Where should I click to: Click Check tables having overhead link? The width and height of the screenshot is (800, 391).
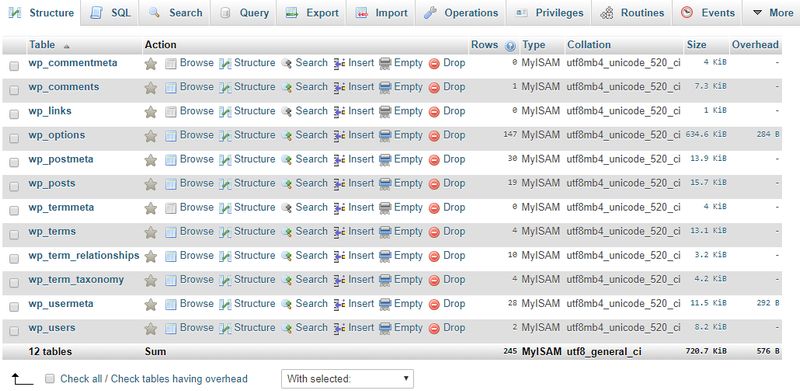pyautogui.click(x=179, y=379)
